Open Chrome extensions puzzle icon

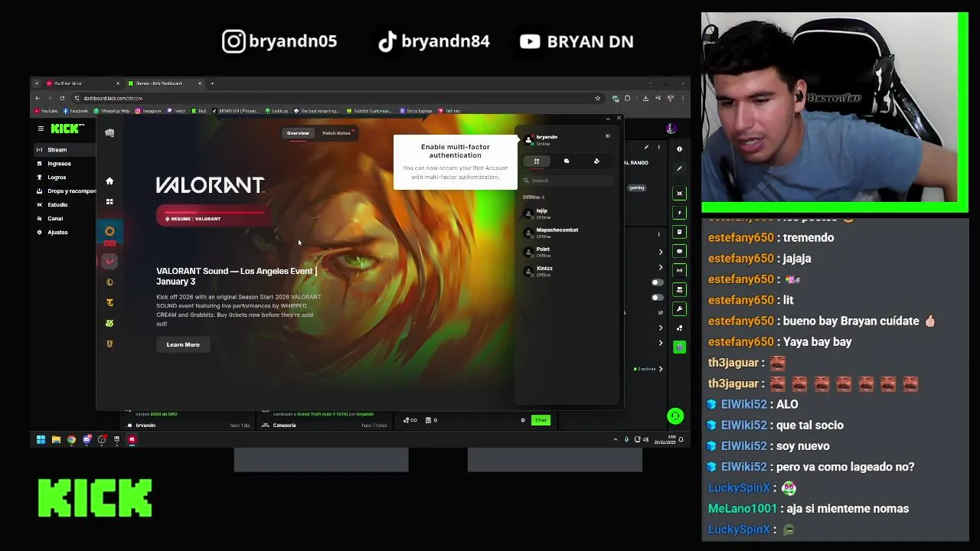pyautogui.click(x=627, y=98)
